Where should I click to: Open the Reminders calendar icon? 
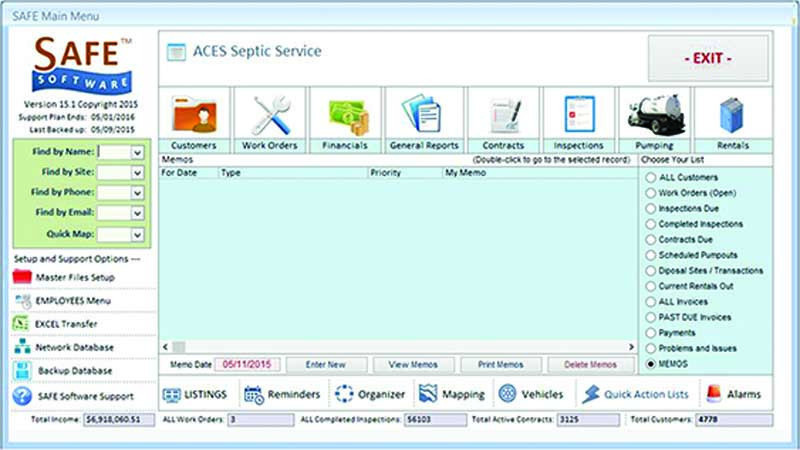click(254, 395)
